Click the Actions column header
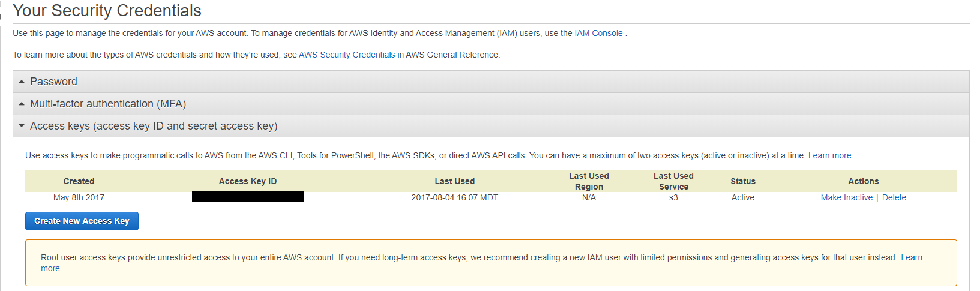980x291 pixels. pyautogui.click(x=863, y=181)
